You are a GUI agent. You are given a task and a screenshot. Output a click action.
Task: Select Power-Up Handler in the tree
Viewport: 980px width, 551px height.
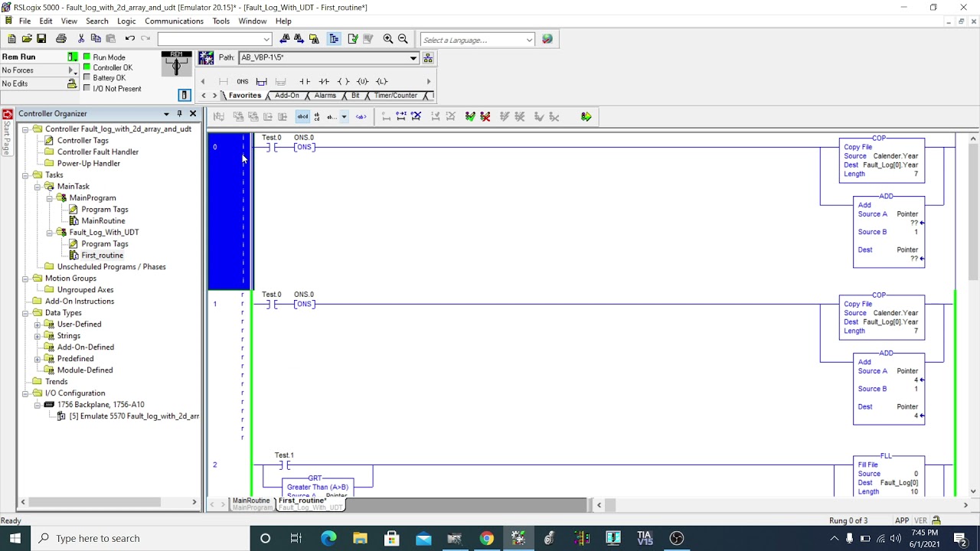(x=89, y=164)
